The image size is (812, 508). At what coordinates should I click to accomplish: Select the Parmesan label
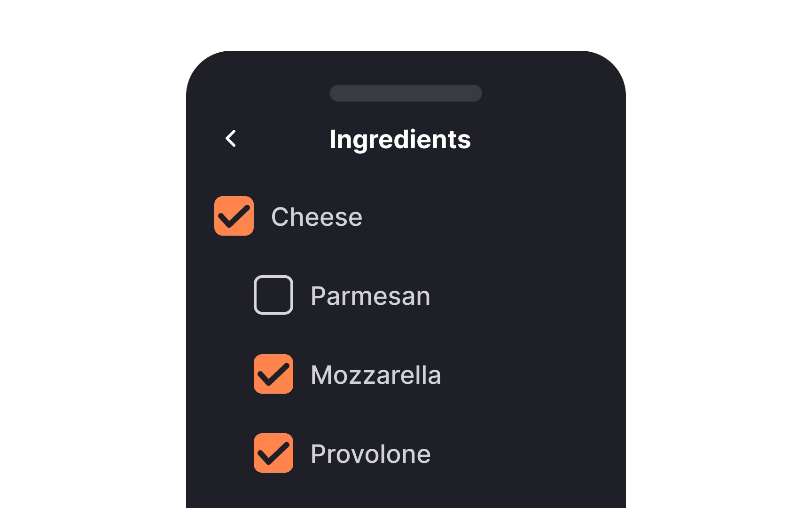tap(370, 296)
